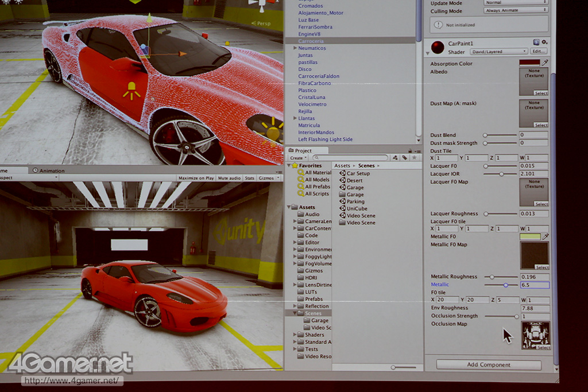Click the Env Roughness value field
Screen dimensions: 588x392
pos(535,308)
